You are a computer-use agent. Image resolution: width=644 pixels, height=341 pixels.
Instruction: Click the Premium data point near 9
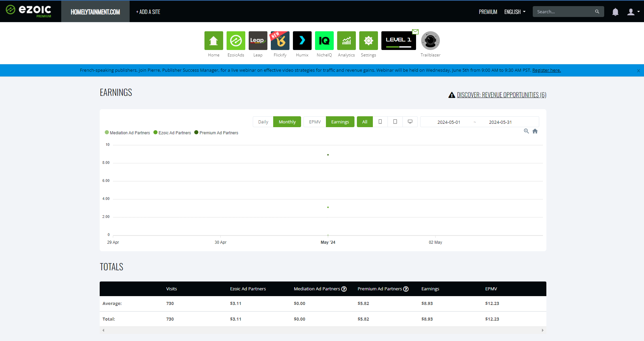click(328, 155)
